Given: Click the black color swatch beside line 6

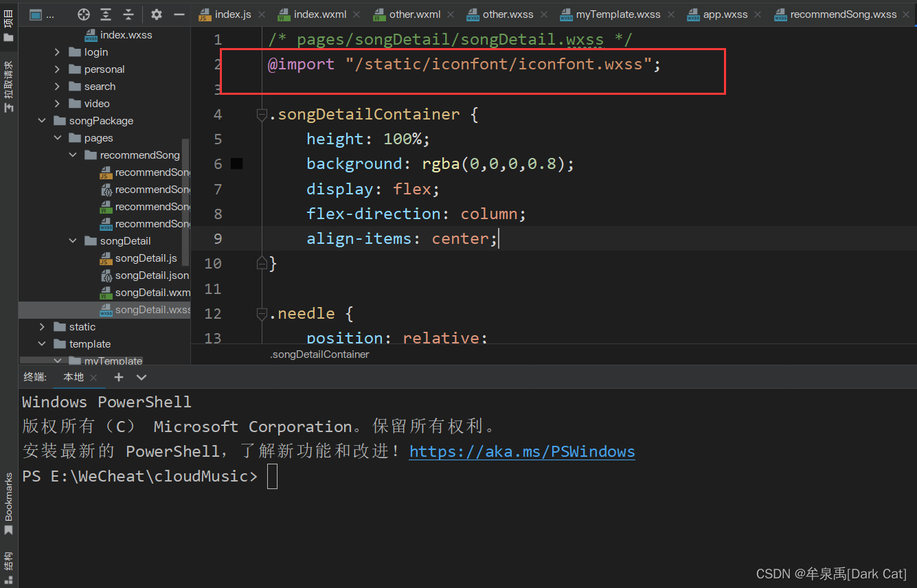Looking at the screenshot, I should 237,163.
